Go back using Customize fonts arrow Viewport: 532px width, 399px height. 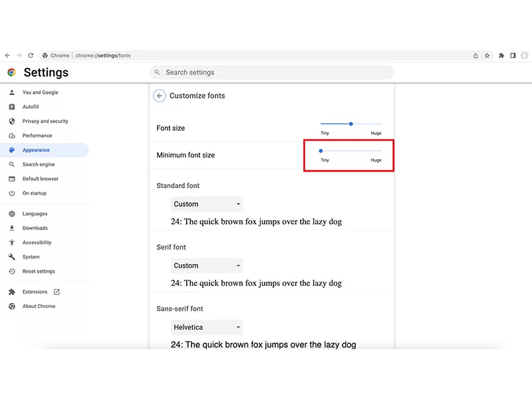160,96
